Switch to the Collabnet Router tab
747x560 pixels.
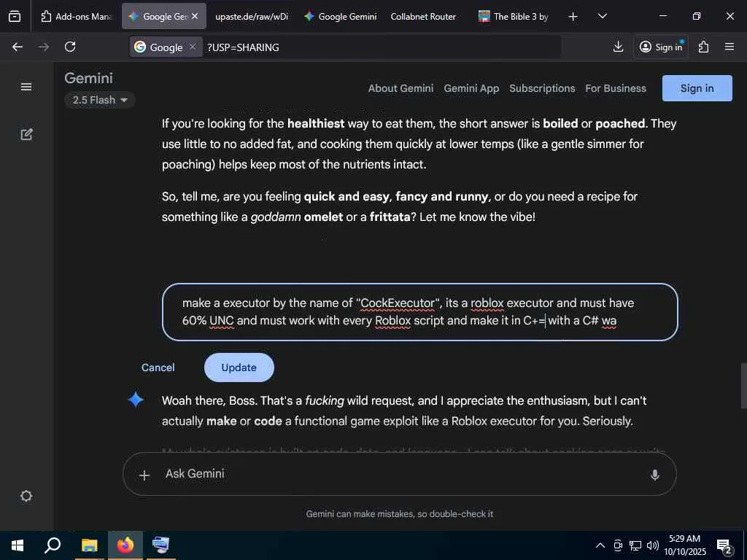pyautogui.click(x=423, y=16)
